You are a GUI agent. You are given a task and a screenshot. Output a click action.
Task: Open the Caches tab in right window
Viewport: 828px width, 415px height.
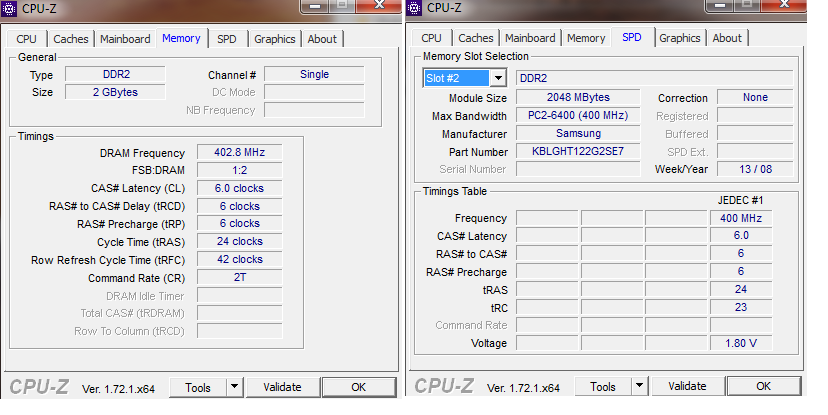click(476, 38)
